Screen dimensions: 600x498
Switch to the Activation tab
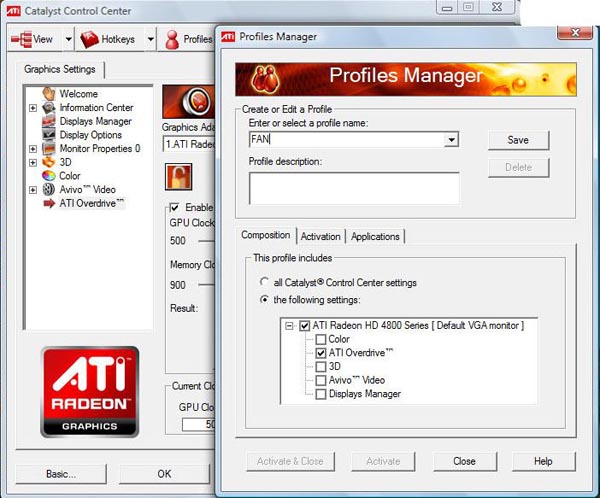(321, 237)
